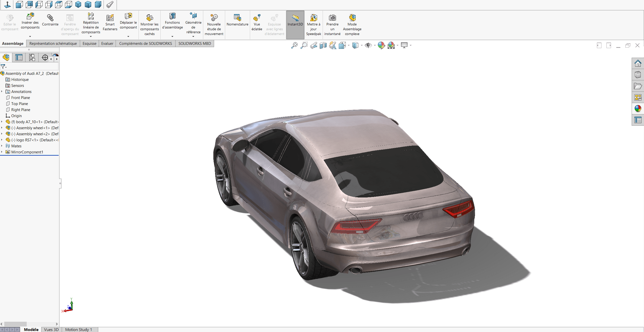Open the DimXpertManager crosshair tab
Viewport: 644px width, 332px height.
(45, 57)
